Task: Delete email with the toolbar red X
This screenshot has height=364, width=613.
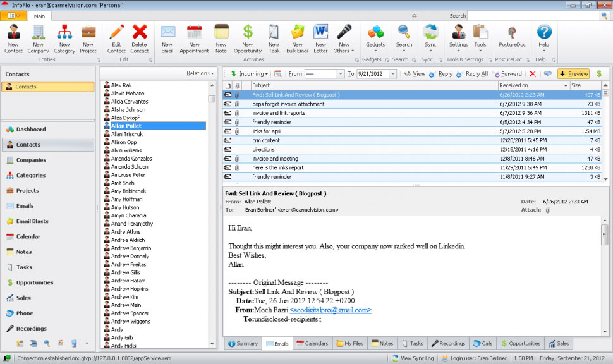Action: click(533, 73)
